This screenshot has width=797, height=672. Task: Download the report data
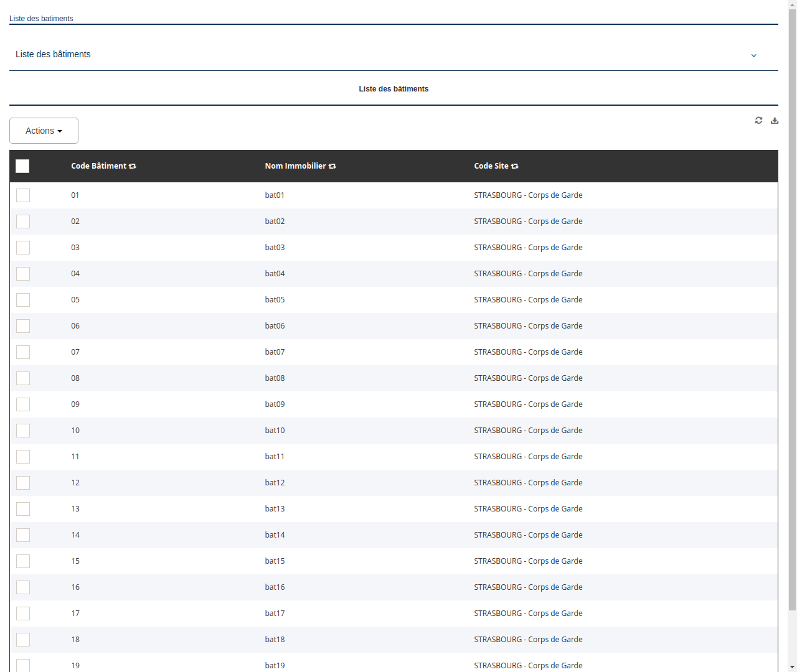pyautogui.click(x=775, y=120)
